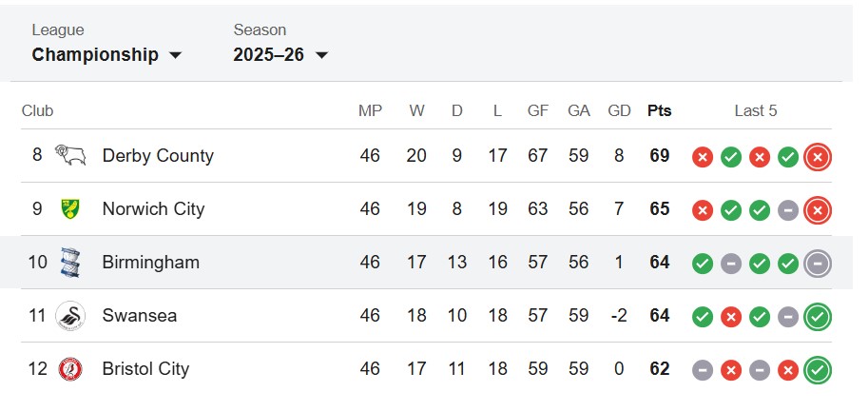Image resolution: width=868 pixels, height=412 pixels.
Task: Click the Birmingham club crest
Action: 70,262
